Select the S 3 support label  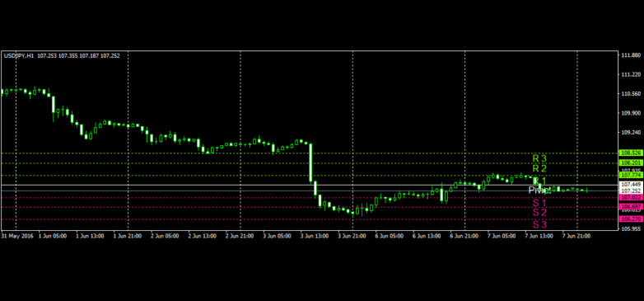539,225
